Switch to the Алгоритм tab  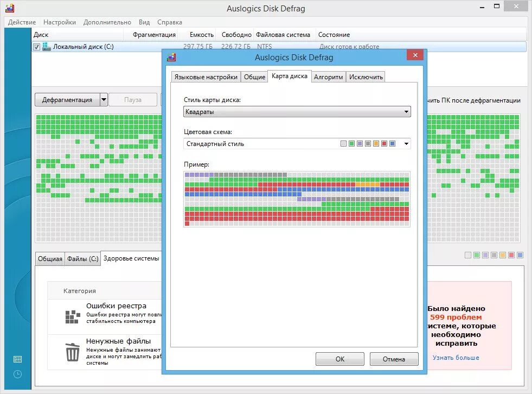[x=328, y=77]
